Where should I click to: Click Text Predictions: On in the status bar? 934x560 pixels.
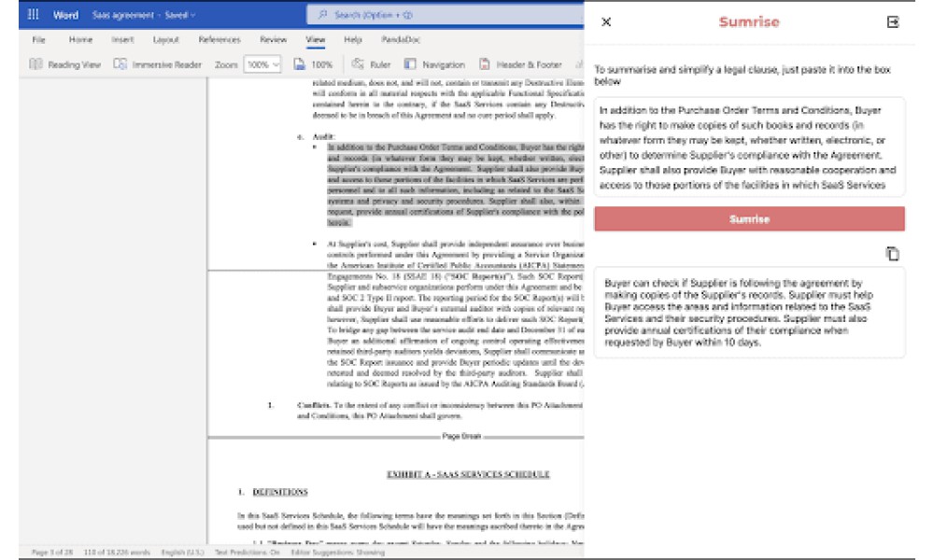[248, 553]
